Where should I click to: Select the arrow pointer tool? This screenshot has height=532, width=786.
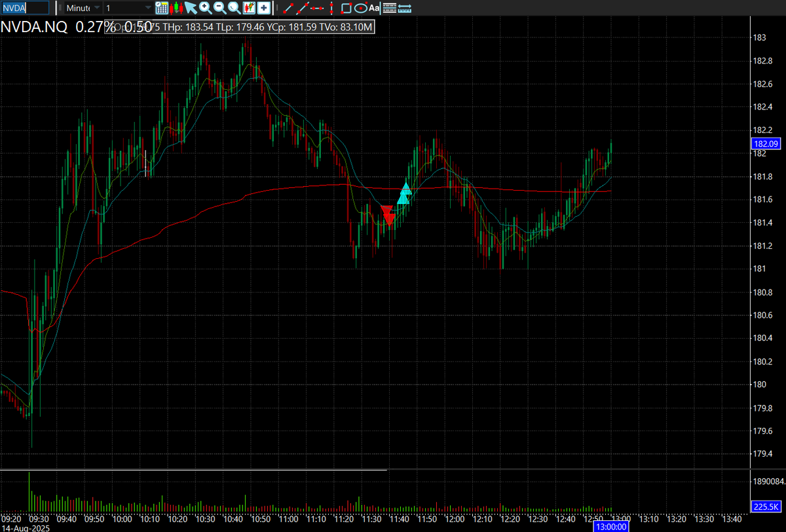pos(191,8)
